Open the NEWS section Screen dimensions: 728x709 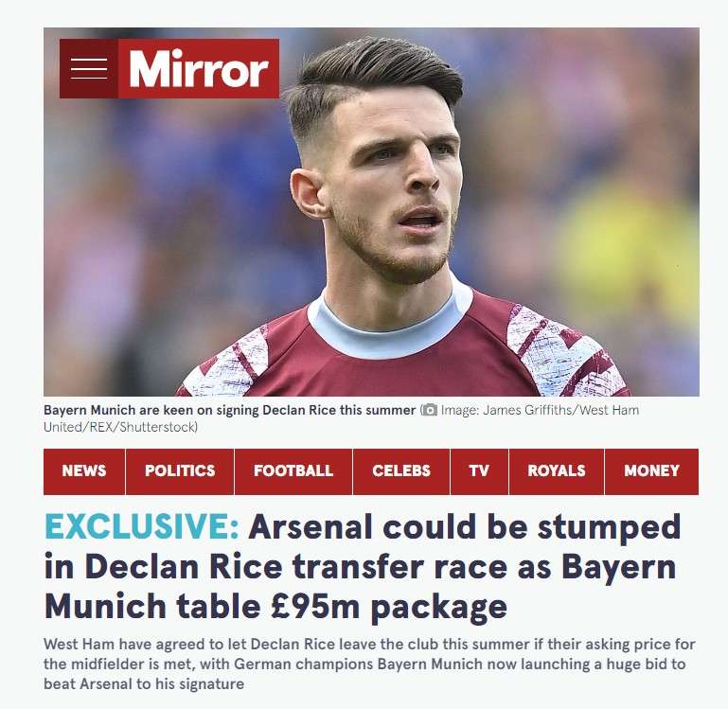84,471
